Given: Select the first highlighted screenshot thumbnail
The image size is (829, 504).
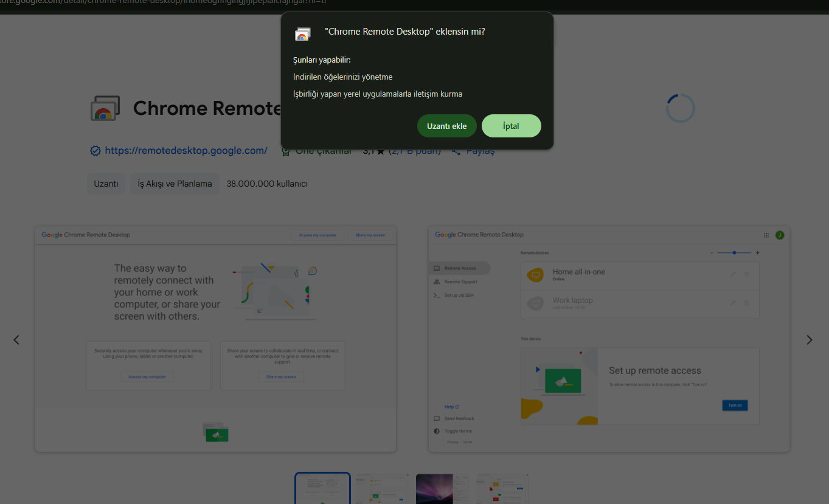Looking at the screenshot, I should pyautogui.click(x=323, y=489).
